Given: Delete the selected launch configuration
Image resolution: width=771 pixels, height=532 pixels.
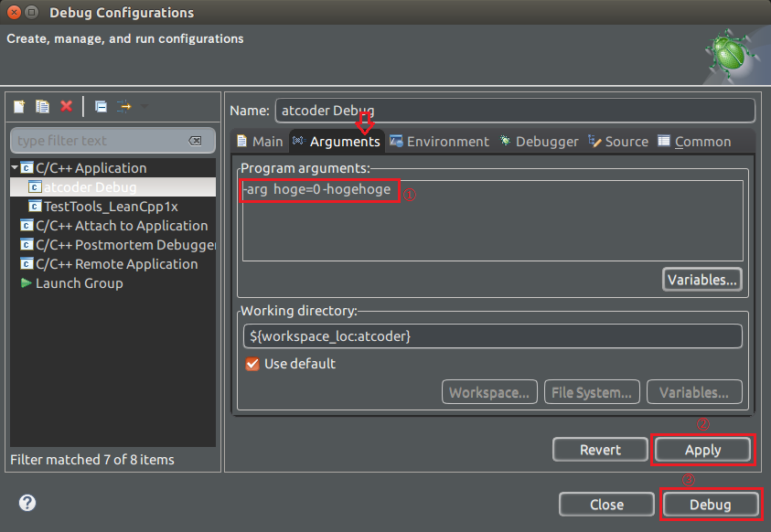Looking at the screenshot, I should [65, 106].
